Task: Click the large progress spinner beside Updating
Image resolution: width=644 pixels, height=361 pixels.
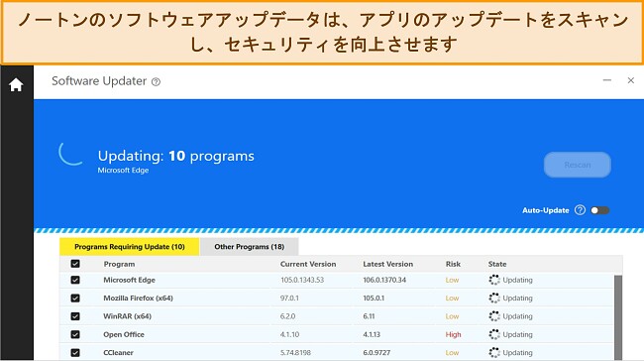Action: [x=70, y=153]
